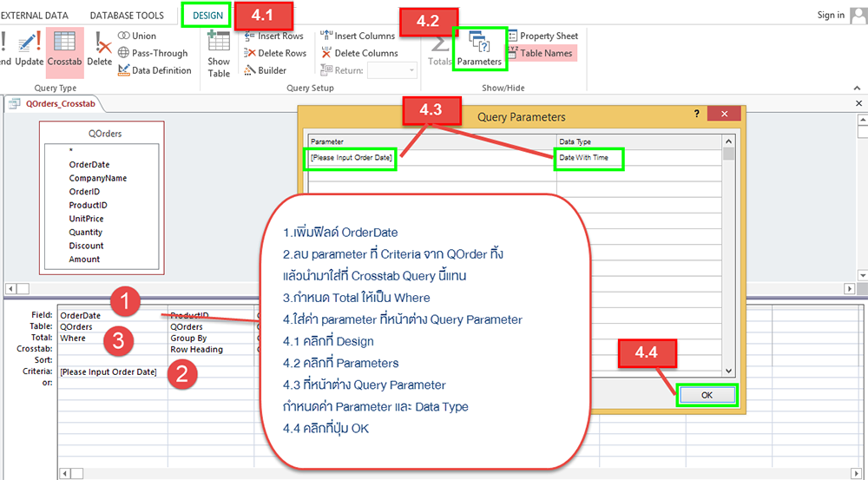Image resolution: width=868 pixels, height=480 pixels.
Task: Choose Pass-Through query type
Action: (x=153, y=53)
